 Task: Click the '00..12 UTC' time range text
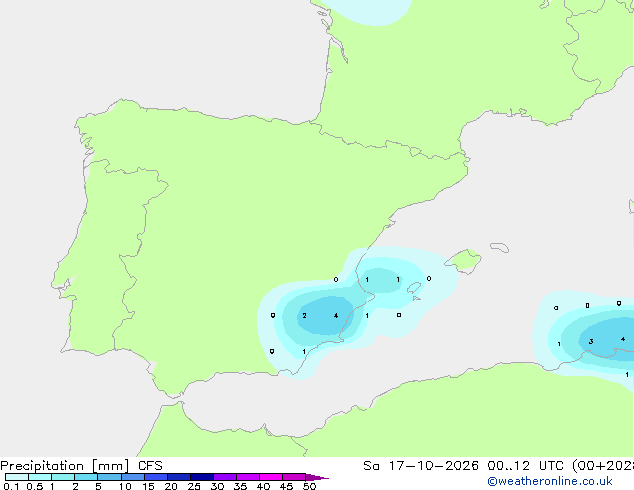[x=526, y=466]
